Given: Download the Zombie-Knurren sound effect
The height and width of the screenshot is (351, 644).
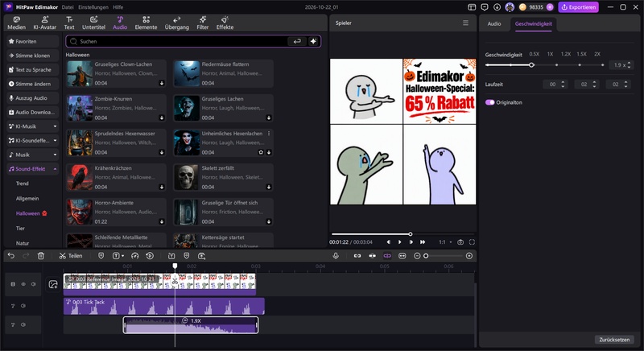Looking at the screenshot, I should point(162,118).
